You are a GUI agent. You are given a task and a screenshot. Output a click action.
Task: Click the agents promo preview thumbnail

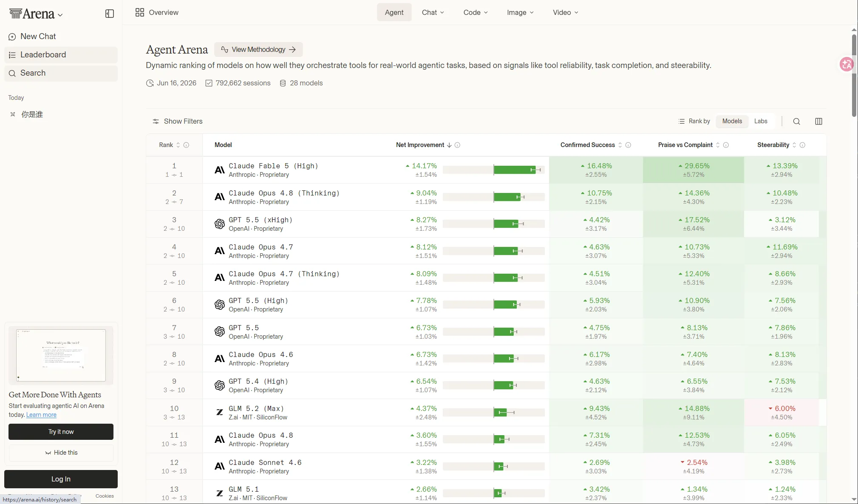(61, 355)
